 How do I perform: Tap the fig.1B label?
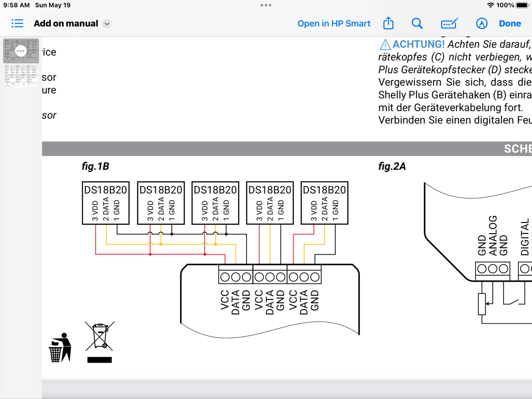pos(95,166)
